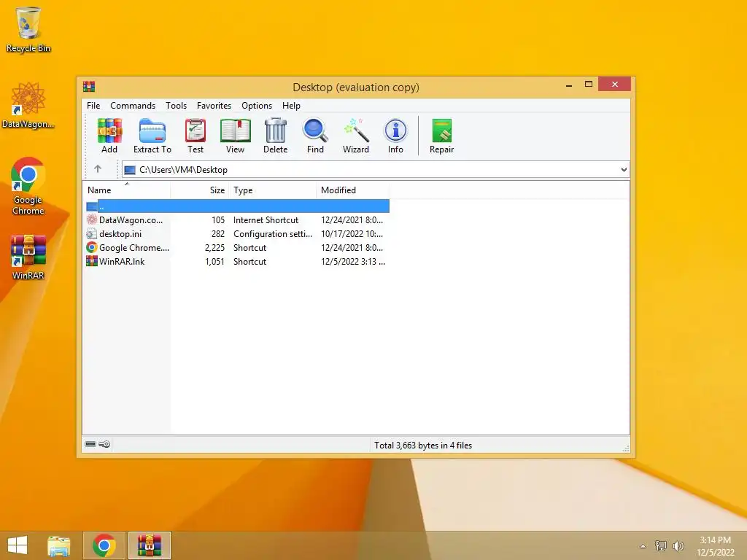Click the key password icon in status bar
Image resolution: width=747 pixels, height=560 pixels.
(x=105, y=444)
